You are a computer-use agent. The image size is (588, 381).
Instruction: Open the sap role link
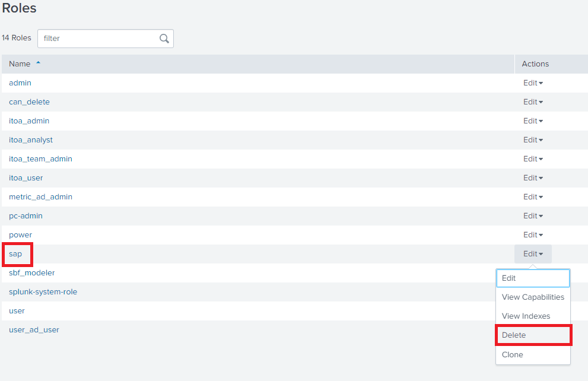[15, 254]
